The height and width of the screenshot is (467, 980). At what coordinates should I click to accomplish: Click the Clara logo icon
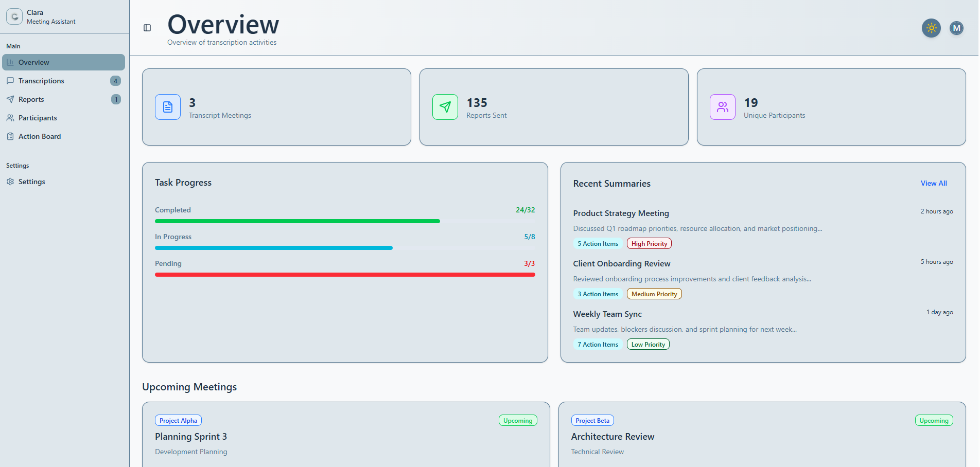[14, 16]
